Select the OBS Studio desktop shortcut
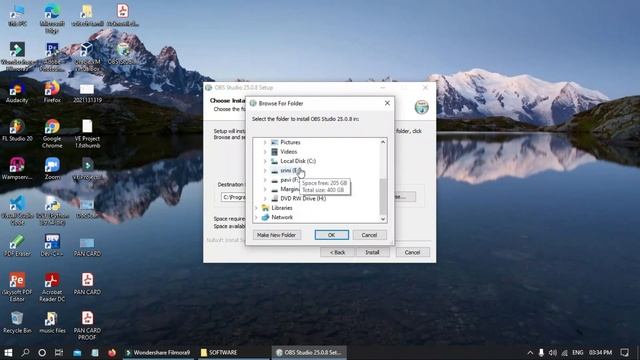Screen dimensions: 640x360 point(123,54)
